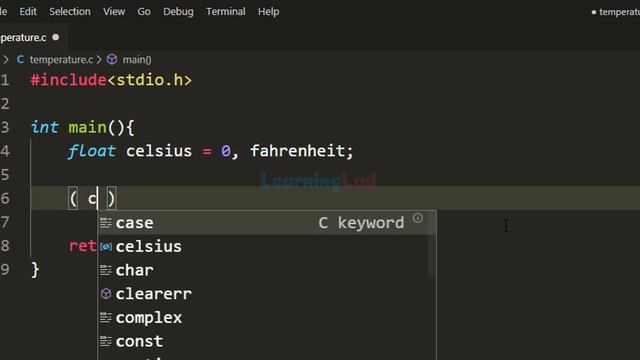
Task: Open the Edit menu
Action: [x=28, y=11]
